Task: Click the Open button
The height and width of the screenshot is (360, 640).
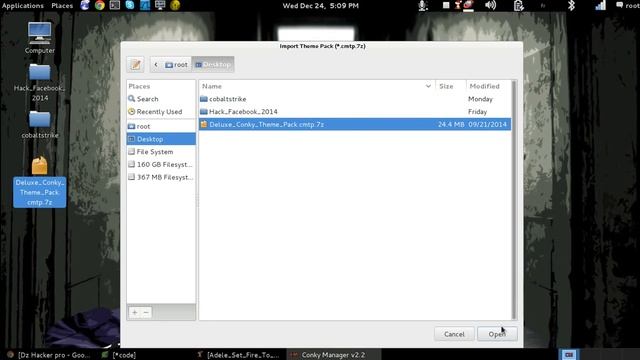Action: click(x=497, y=334)
